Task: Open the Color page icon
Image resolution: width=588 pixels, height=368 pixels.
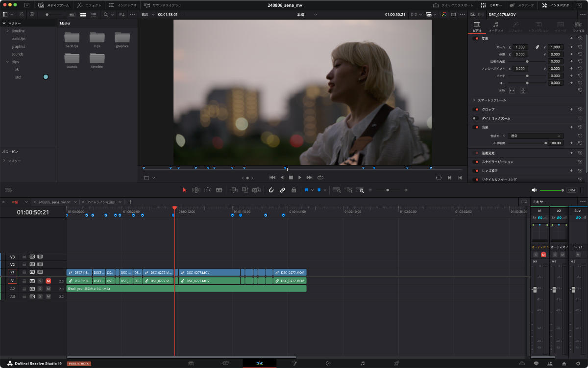Action: coord(328,363)
